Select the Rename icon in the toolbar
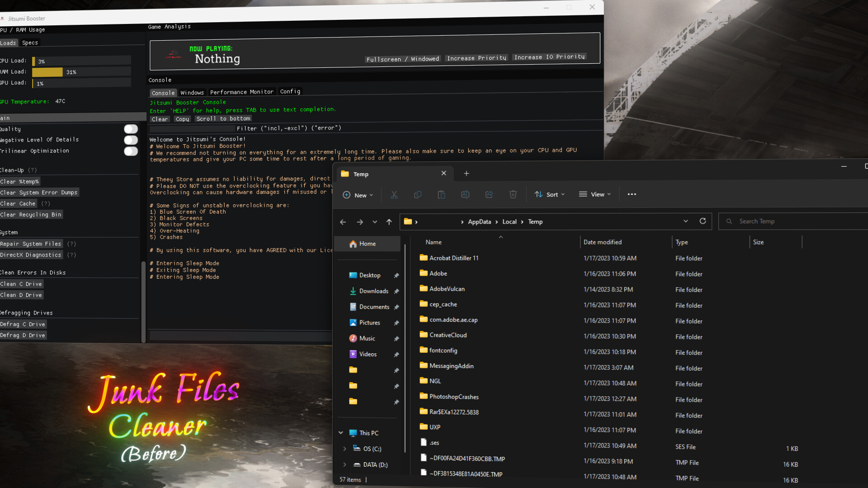Image resolution: width=868 pixels, height=488 pixels. 465,194
